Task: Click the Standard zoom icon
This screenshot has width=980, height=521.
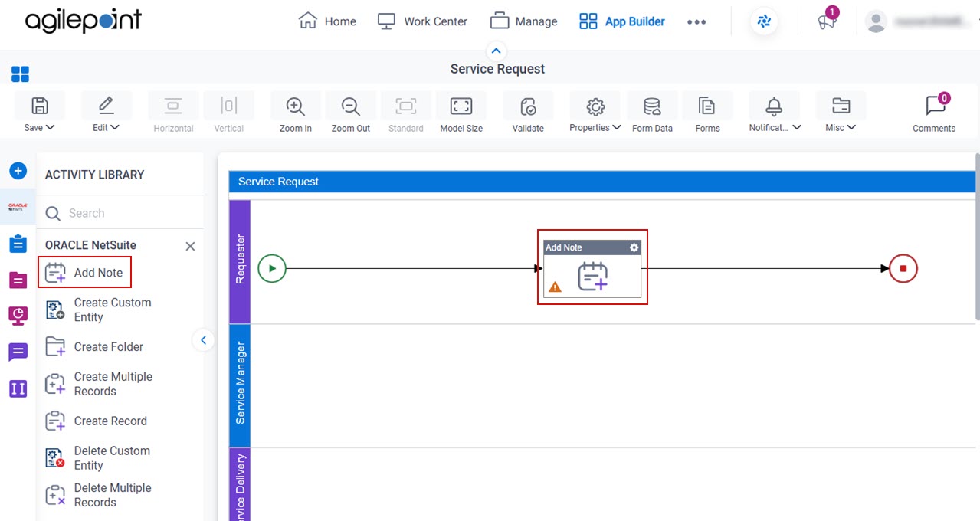Action: click(406, 106)
